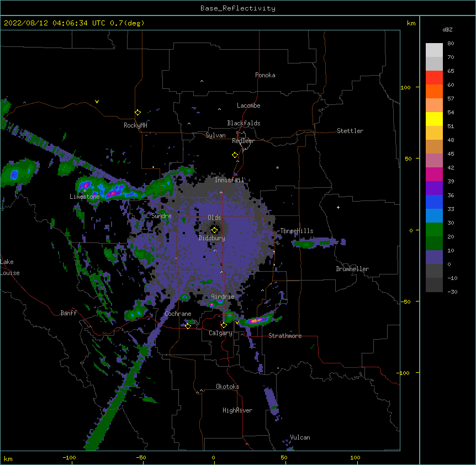Click the Innisfail town label
Viewport: 476px width, 465px height.
[x=229, y=180]
